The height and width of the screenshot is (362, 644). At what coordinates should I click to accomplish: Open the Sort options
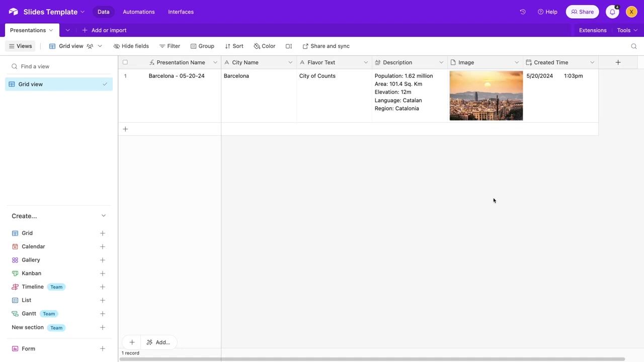click(234, 46)
